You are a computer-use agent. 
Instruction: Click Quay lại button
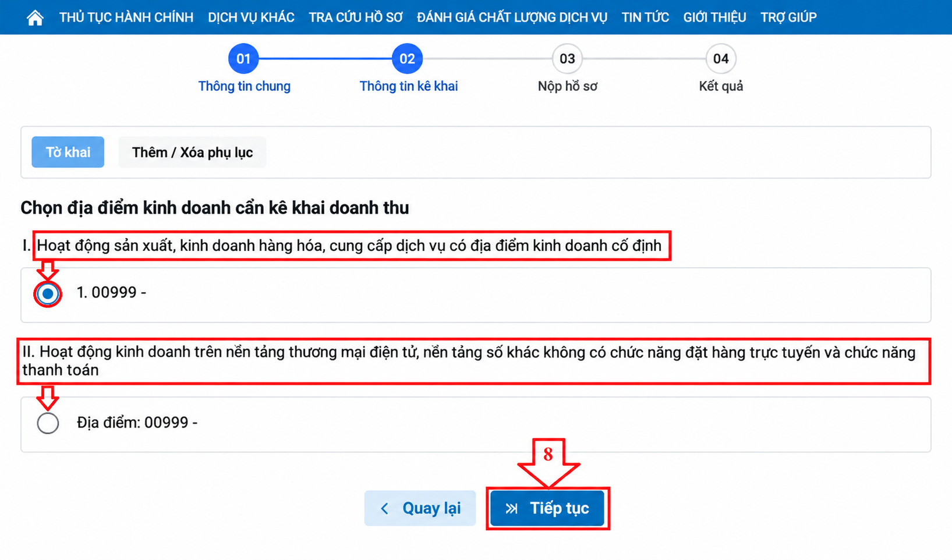click(x=420, y=508)
